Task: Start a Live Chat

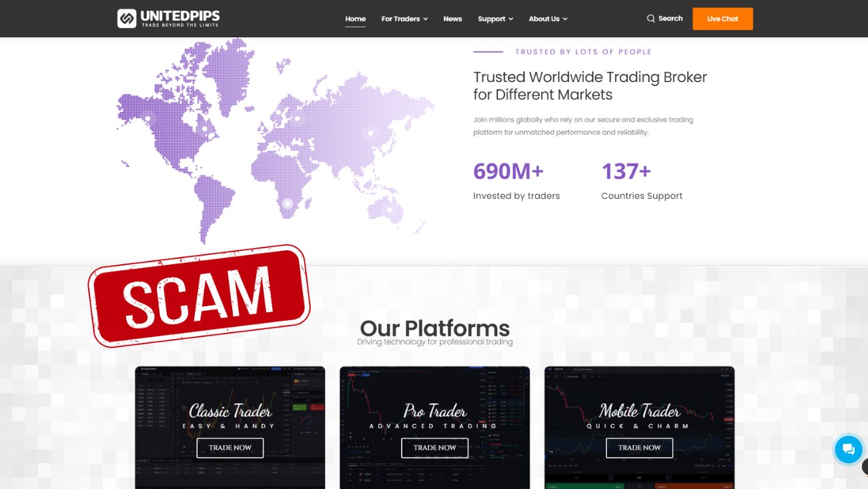Action: pyautogui.click(x=723, y=19)
